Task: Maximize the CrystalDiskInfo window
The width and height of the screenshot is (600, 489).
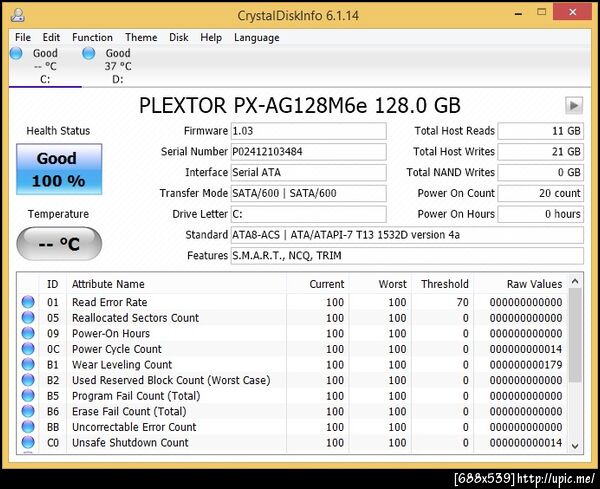Action: (541, 13)
